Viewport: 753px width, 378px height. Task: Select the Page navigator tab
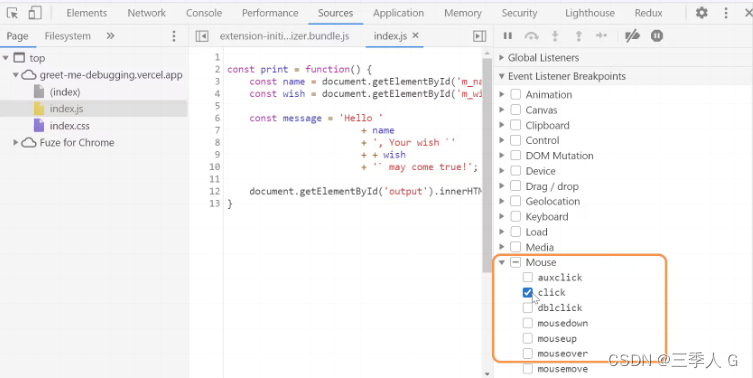point(17,36)
